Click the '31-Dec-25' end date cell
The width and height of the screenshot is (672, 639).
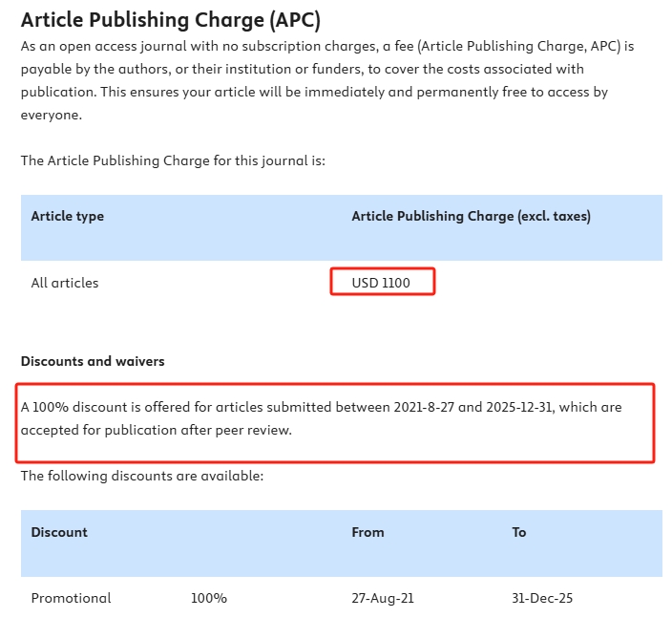(542, 599)
